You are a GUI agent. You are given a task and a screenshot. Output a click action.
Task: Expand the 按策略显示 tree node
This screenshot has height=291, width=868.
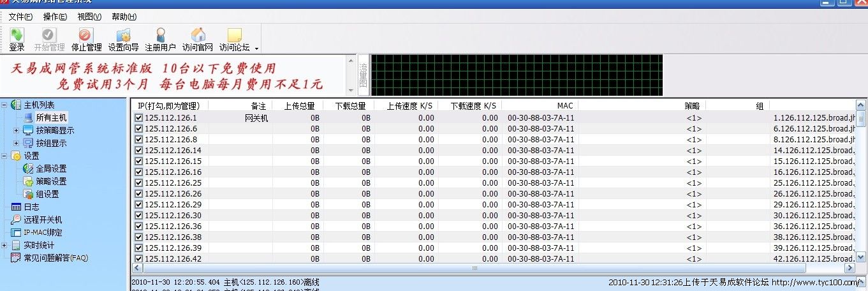[x=17, y=130]
